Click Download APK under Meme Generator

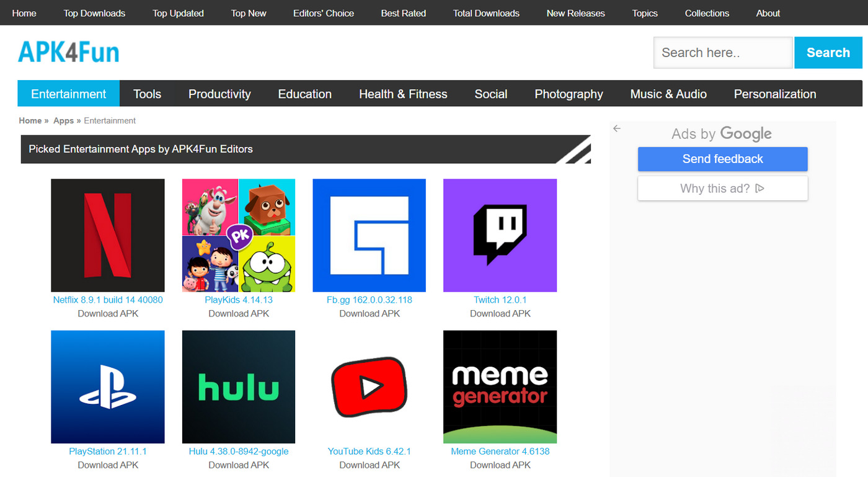point(500,465)
